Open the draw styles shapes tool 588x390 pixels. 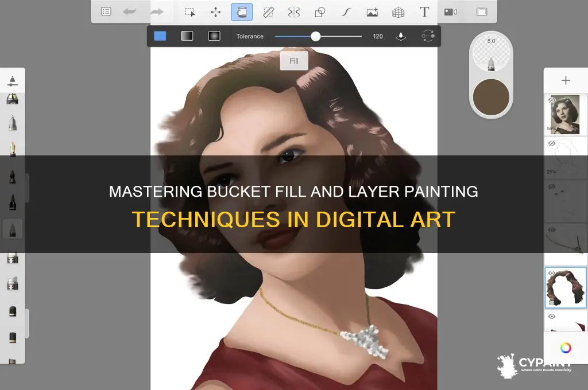point(320,12)
